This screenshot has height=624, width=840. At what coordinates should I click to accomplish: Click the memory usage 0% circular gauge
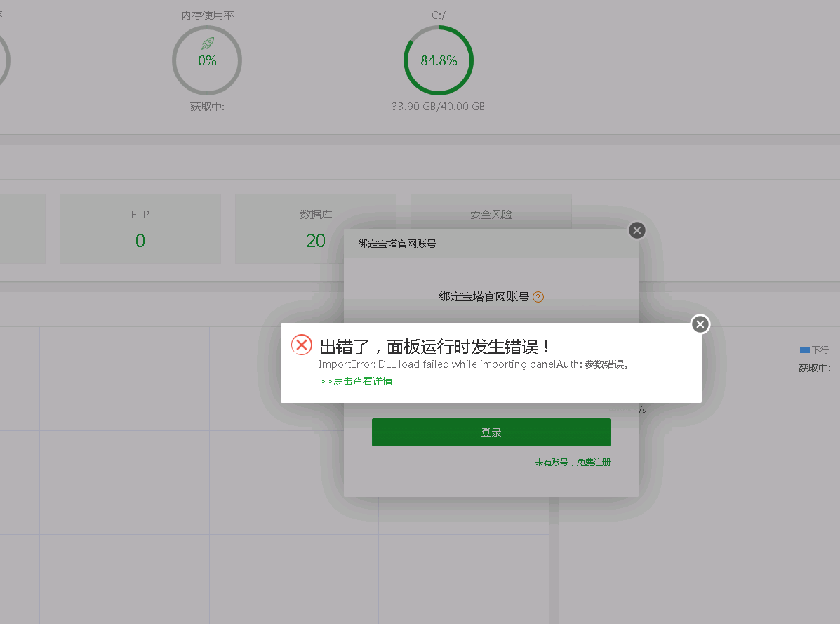click(207, 60)
